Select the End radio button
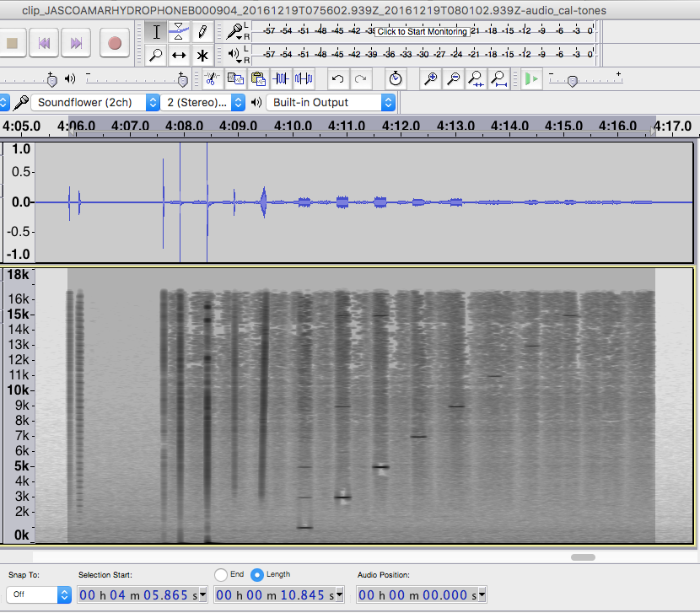 coord(221,574)
